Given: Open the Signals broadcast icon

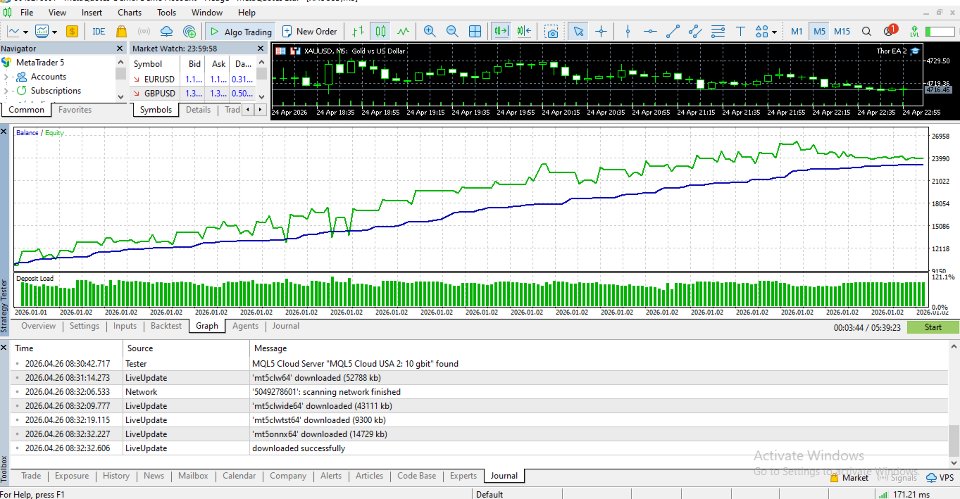Looking at the screenshot, I should [144, 31].
